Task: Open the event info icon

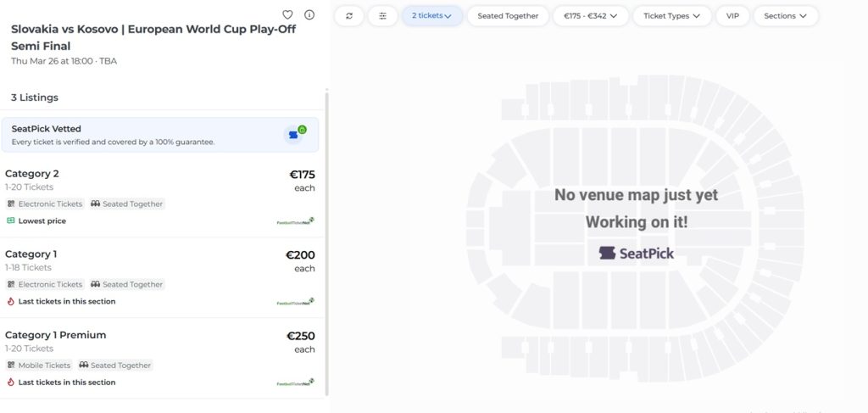Action: (309, 14)
